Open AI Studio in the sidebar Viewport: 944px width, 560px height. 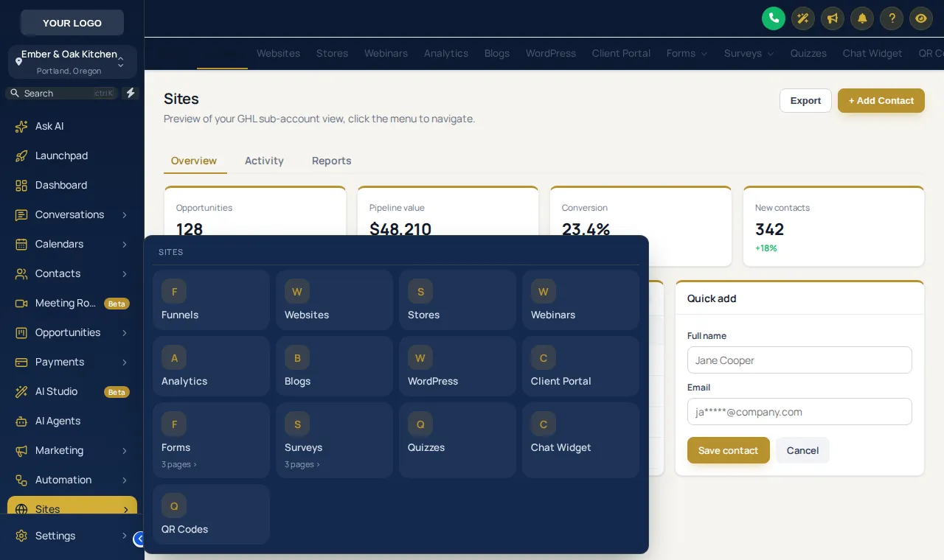pos(72,391)
